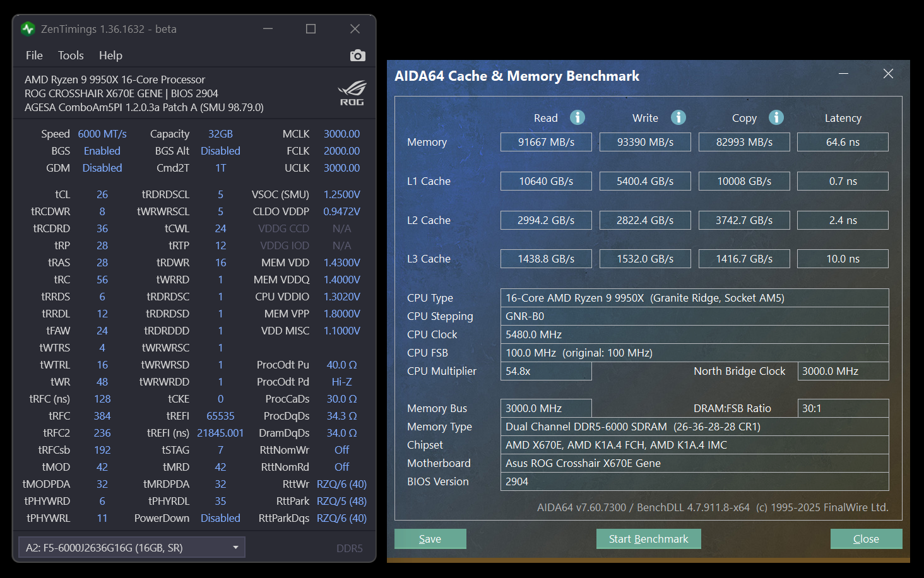Image resolution: width=924 pixels, height=578 pixels.
Task: Start Benchmark in AIDA64
Action: (649, 539)
